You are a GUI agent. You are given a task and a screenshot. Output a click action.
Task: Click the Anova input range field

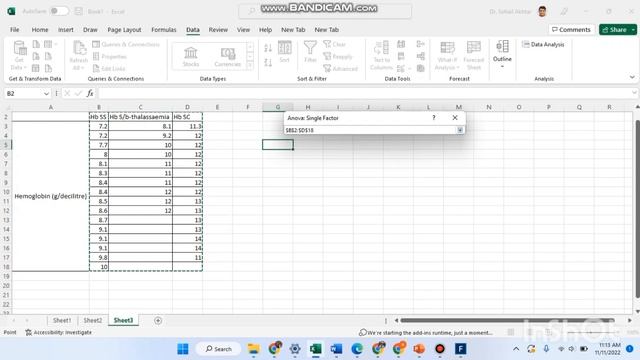point(370,130)
